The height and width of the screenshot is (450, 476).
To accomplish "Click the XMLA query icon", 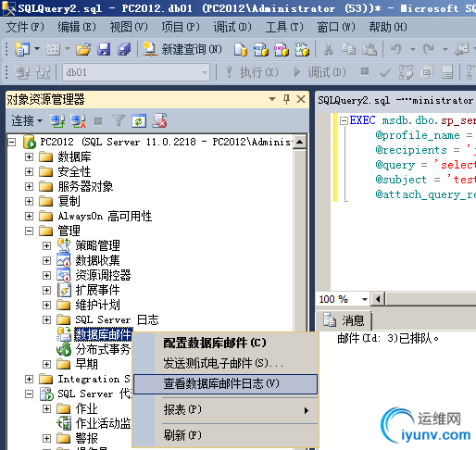I will (x=302, y=49).
